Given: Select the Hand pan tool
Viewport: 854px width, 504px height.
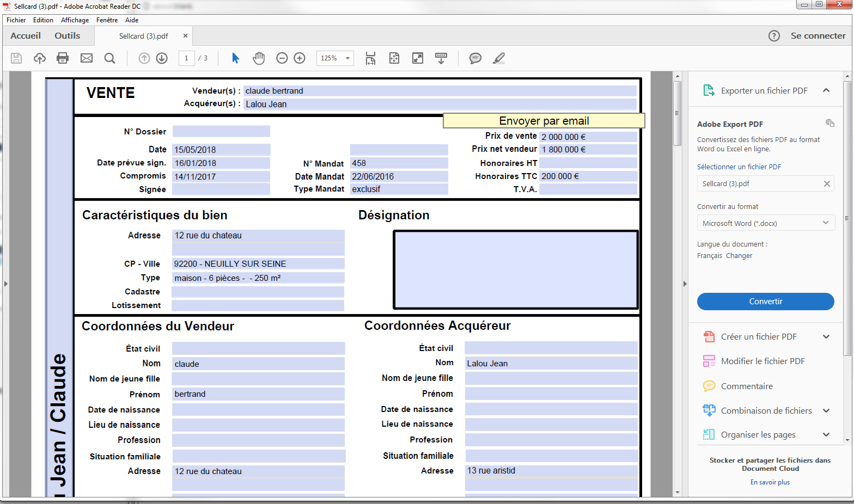Looking at the screenshot, I should point(259,58).
